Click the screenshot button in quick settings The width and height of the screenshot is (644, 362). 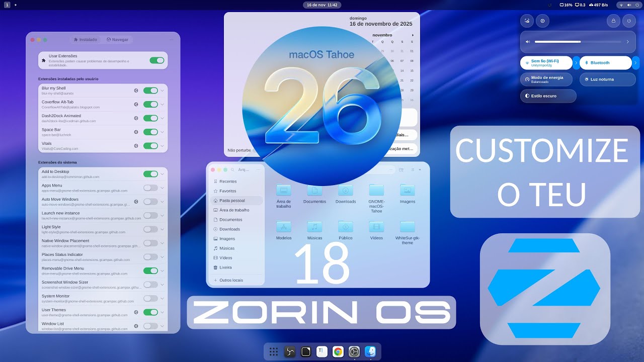pyautogui.click(x=527, y=21)
